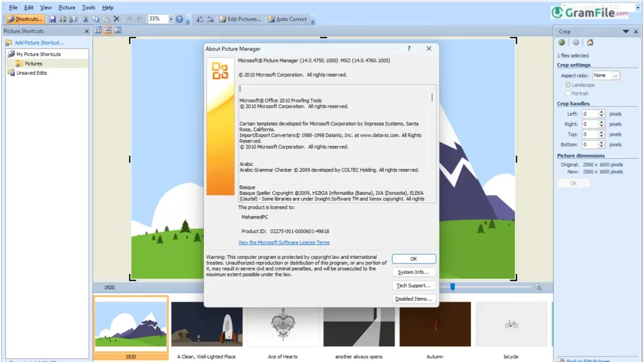Open the 33% zoom dropdown arrow

[x=171, y=19]
